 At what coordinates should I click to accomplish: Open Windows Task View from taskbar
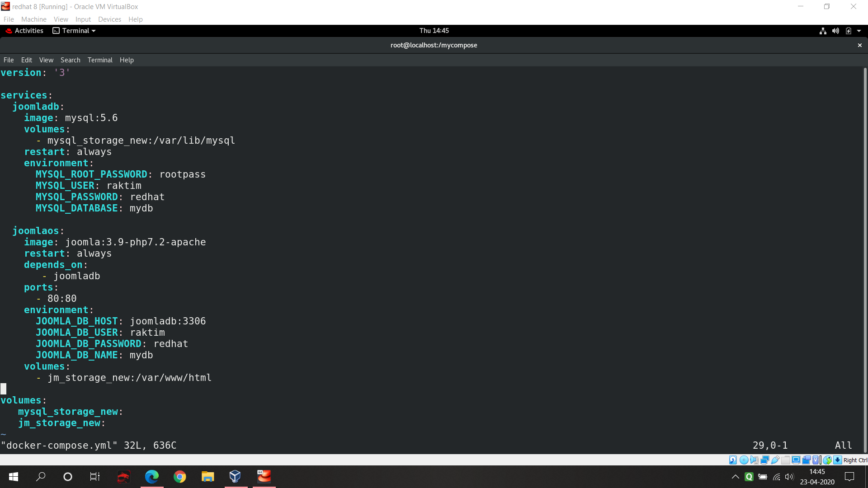click(95, 477)
